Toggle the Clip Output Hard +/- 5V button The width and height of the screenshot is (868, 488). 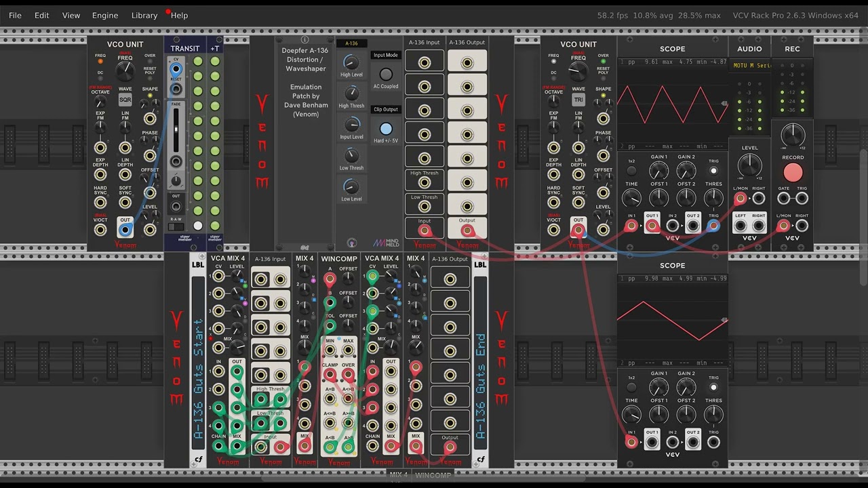[386, 129]
